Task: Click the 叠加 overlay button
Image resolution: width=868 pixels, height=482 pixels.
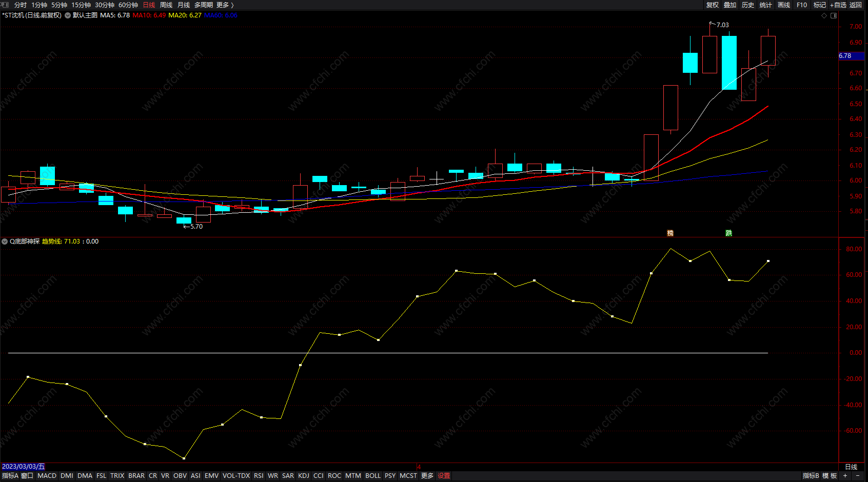Action: click(x=730, y=5)
